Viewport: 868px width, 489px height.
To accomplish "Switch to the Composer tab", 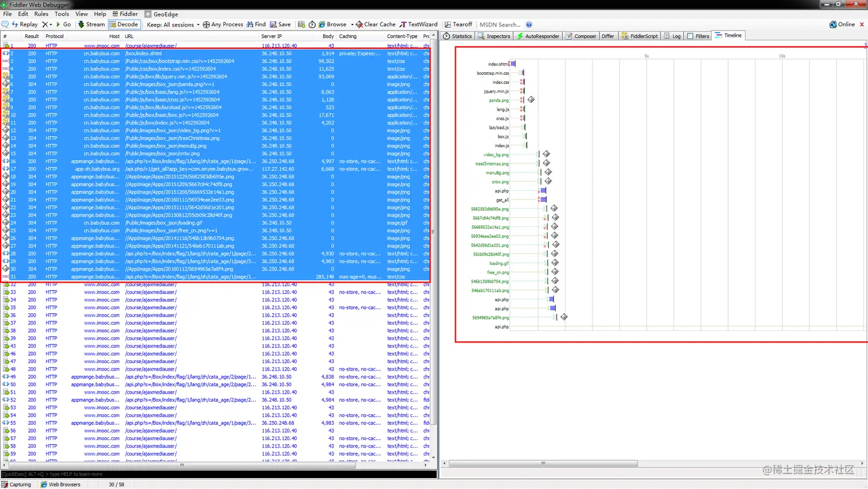I will 581,36.
